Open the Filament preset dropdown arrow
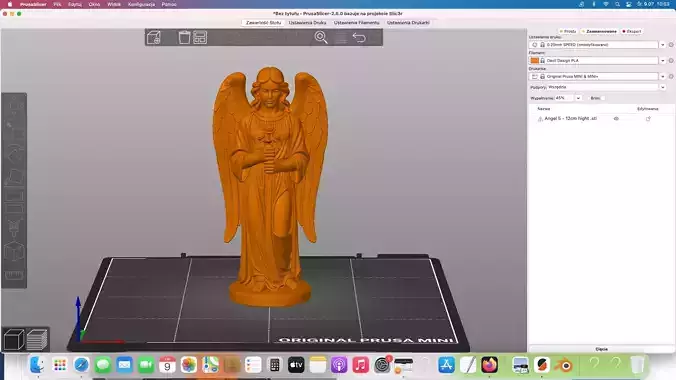Viewport: 676px width, 380px height. (663, 61)
